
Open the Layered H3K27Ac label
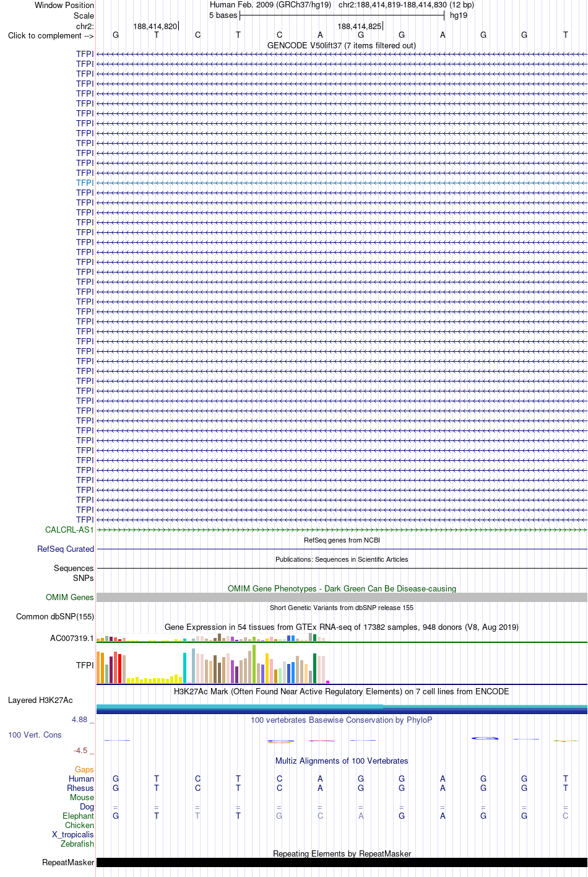click(40, 700)
